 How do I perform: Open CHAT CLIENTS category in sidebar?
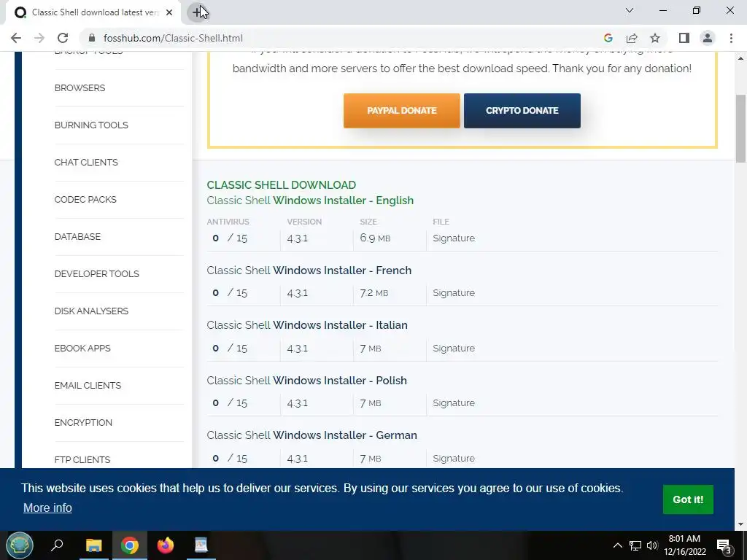[86, 163]
